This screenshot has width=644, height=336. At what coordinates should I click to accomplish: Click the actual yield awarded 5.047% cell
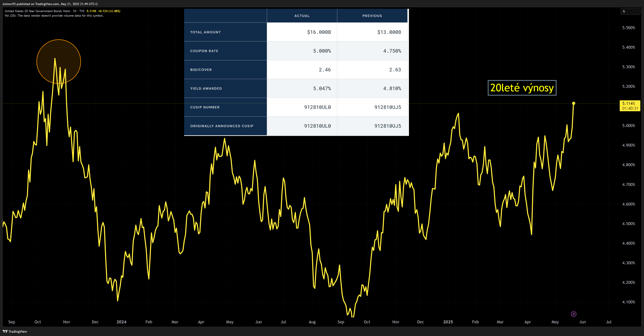click(x=322, y=88)
